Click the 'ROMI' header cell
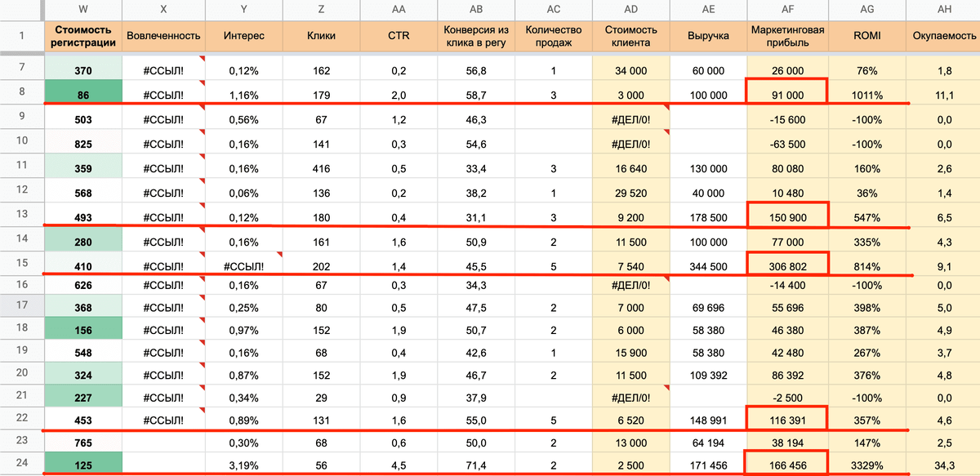The height and width of the screenshot is (476, 980). pos(869,36)
